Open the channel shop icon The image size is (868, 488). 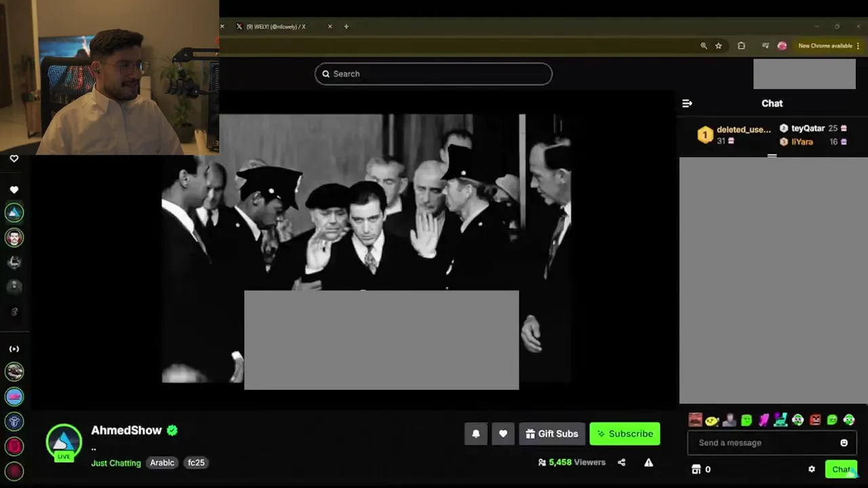(x=696, y=469)
